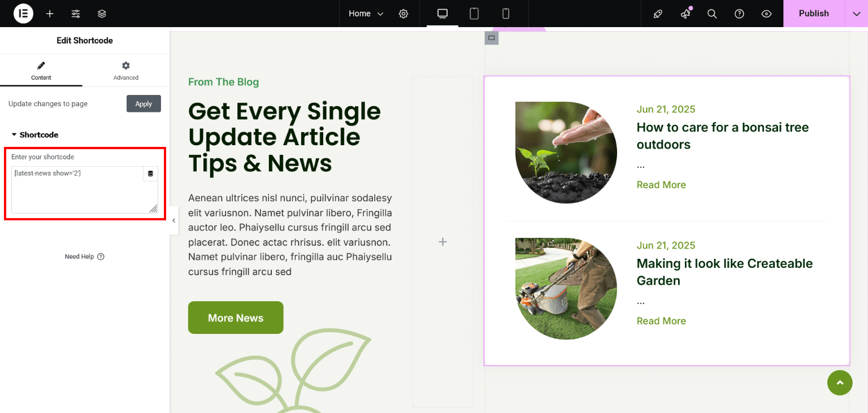Viewport: 868px width, 413px height.
Task: Click the What's New megaphone icon
Action: pyautogui.click(x=685, y=14)
